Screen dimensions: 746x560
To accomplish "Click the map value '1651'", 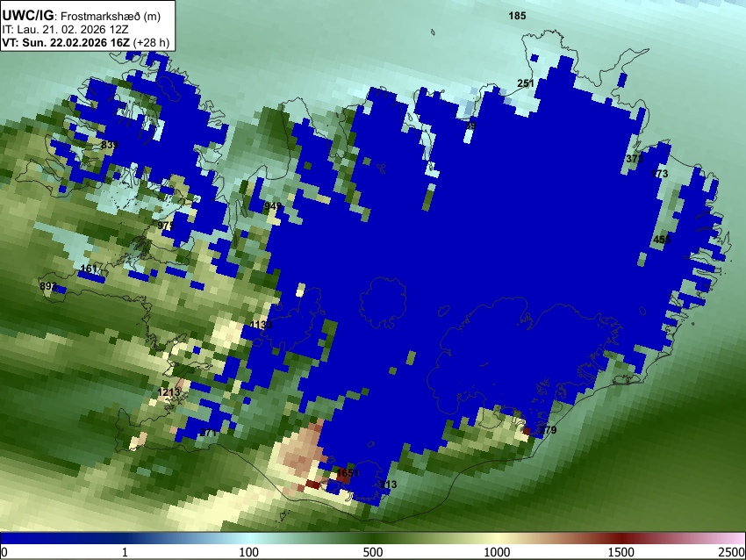I will click(x=348, y=473).
